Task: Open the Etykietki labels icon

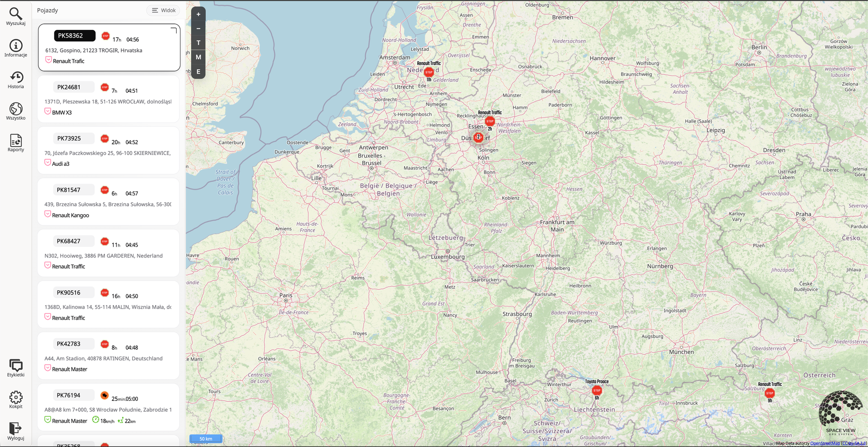Action: 16,365
